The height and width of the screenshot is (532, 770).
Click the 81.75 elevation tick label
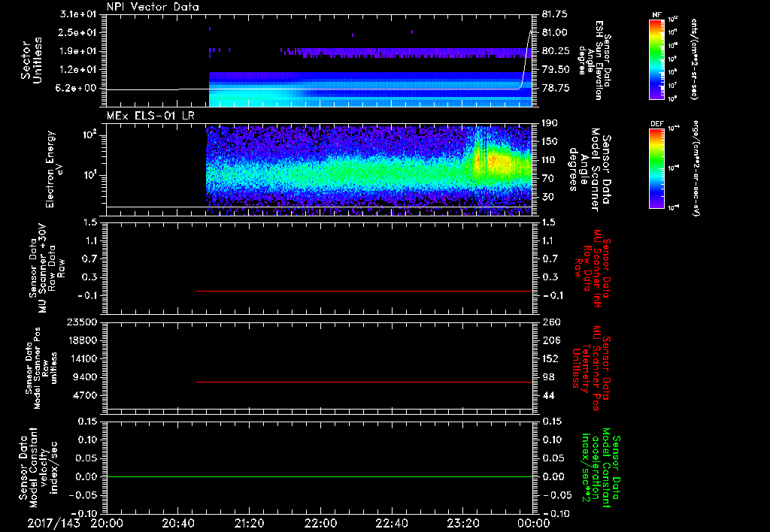554,14
